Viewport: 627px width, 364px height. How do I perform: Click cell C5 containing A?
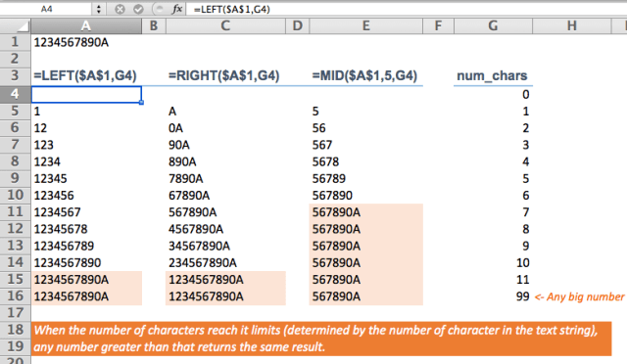click(x=226, y=112)
